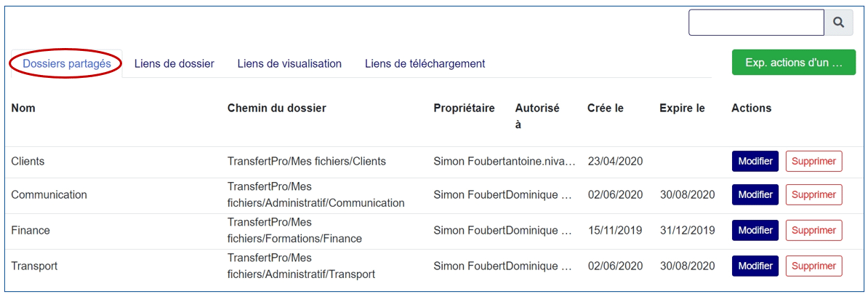Screen dimensions: 868x297
Task: Switch to Liens de dossier tab
Action: (x=174, y=63)
